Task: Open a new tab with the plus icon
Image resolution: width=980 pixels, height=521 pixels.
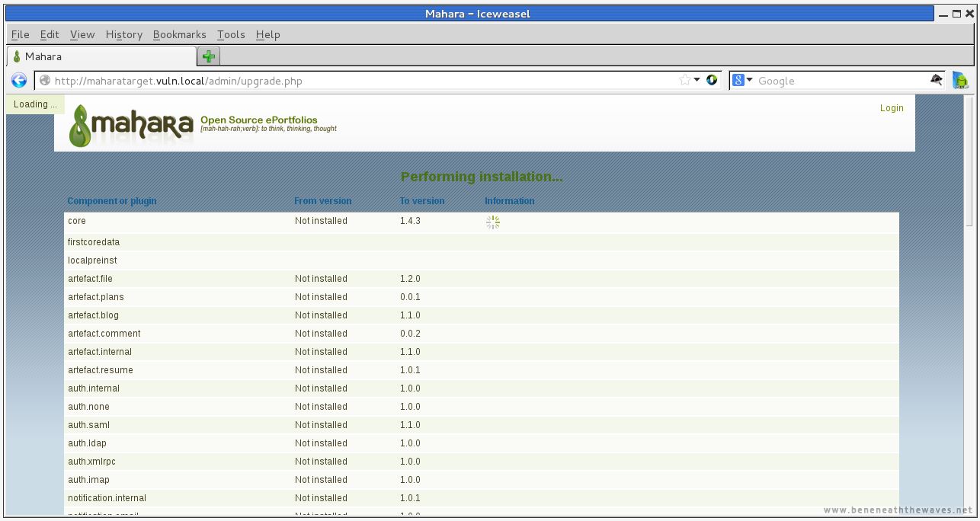Action: pos(209,56)
